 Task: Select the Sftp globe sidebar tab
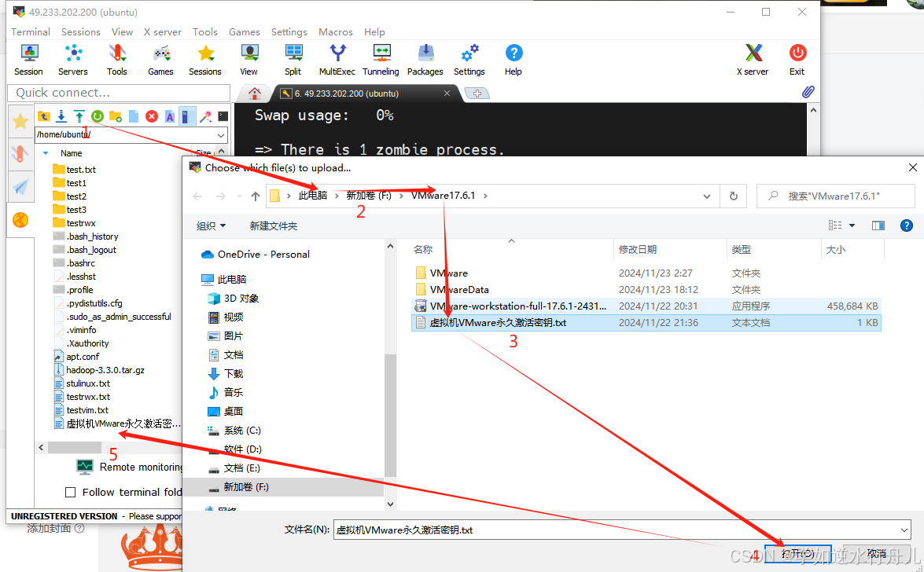tap(20, 220)
